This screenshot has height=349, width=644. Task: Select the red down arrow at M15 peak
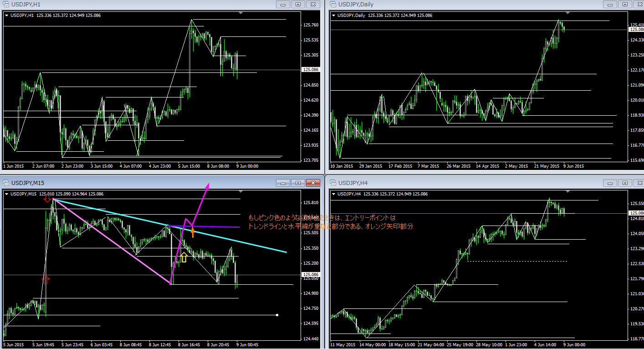click(x=47, y=198)
